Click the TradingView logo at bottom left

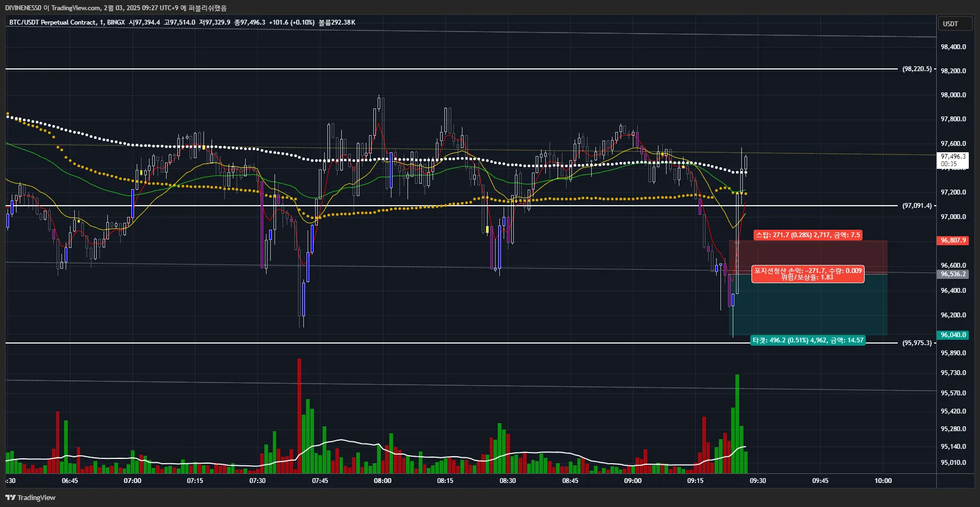pos(30,497)
